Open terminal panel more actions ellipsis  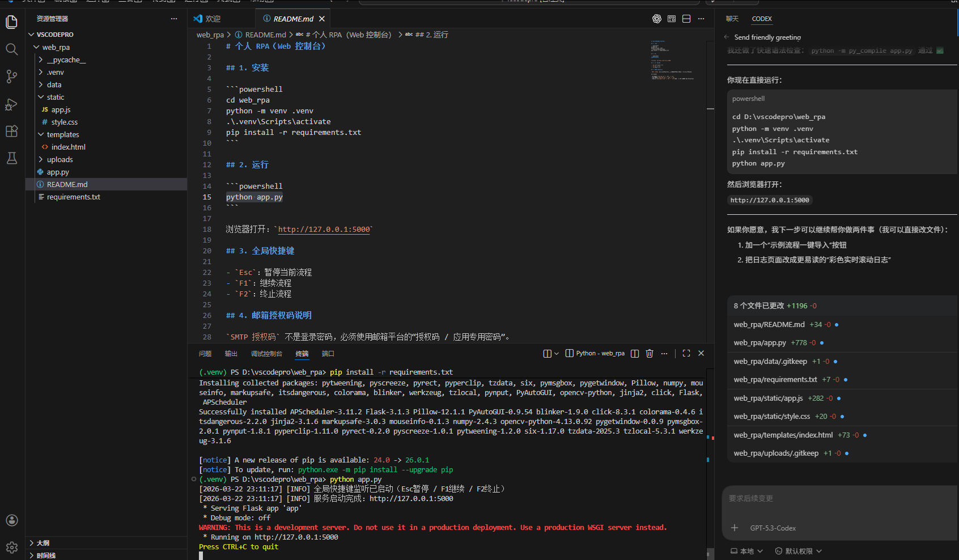[x=664, y=353]
